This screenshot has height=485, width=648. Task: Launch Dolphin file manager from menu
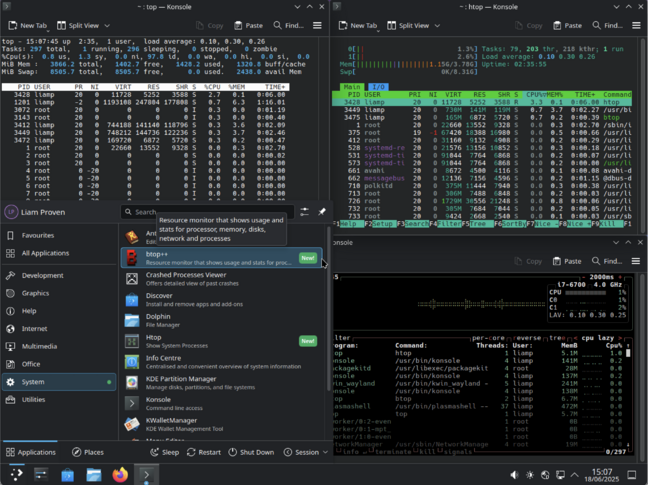tap(222, 320)
